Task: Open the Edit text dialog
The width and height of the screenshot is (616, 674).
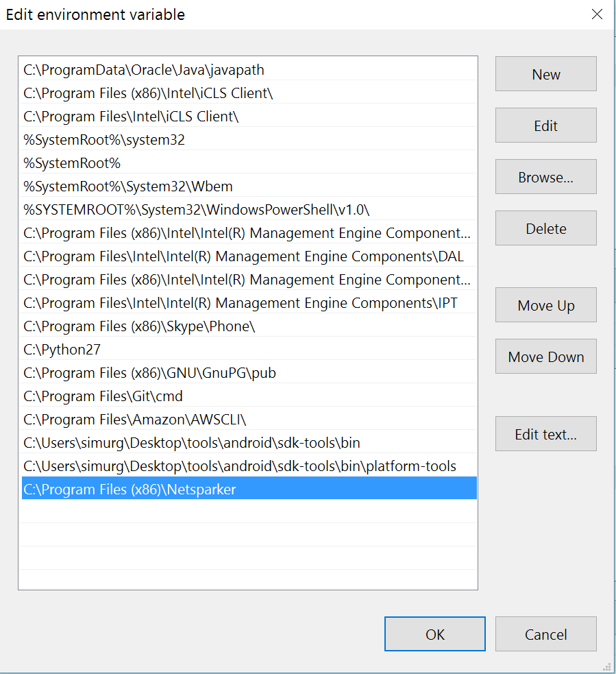Action: point(545,433)
